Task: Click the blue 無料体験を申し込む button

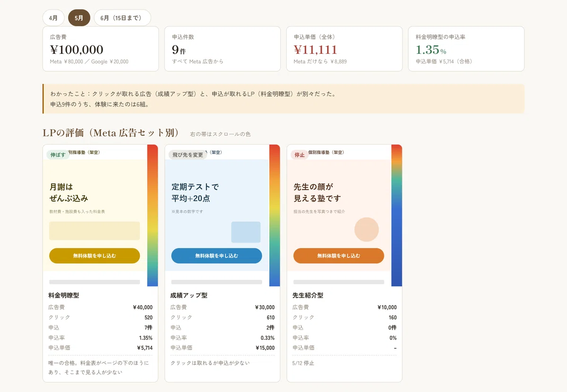Action: tap(216, 256)
